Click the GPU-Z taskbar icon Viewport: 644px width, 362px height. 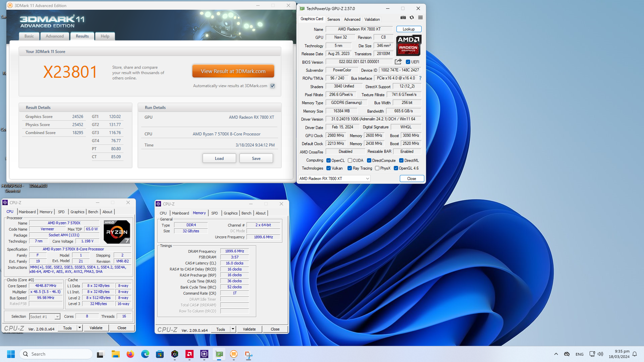click(219, 354)
